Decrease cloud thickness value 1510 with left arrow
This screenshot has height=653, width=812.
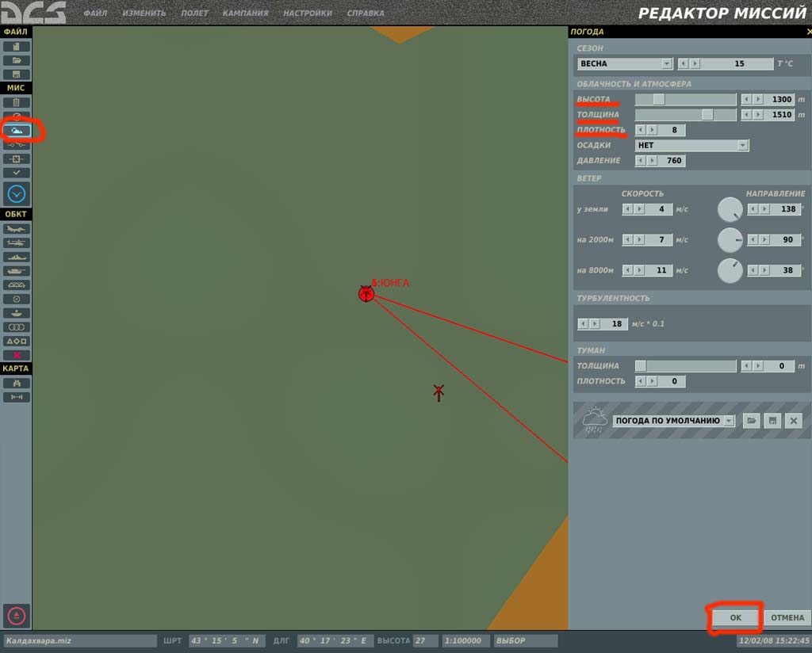[747, 115]
